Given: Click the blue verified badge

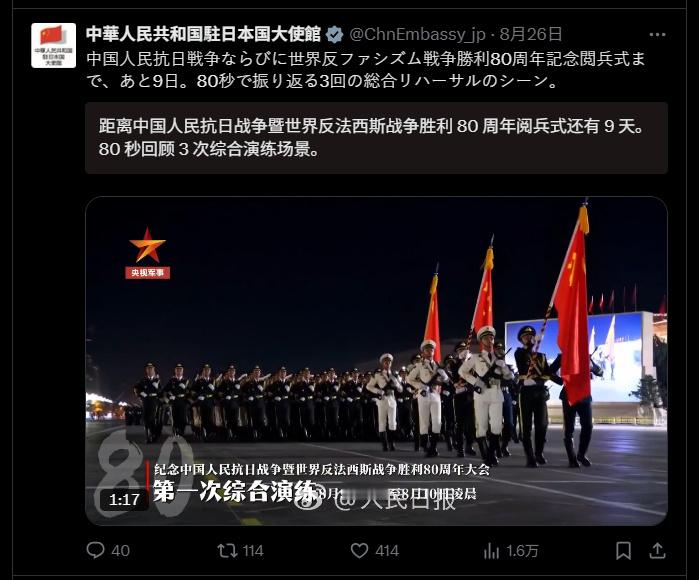Looking at the screenshot, I should click(x=334, y=34).
